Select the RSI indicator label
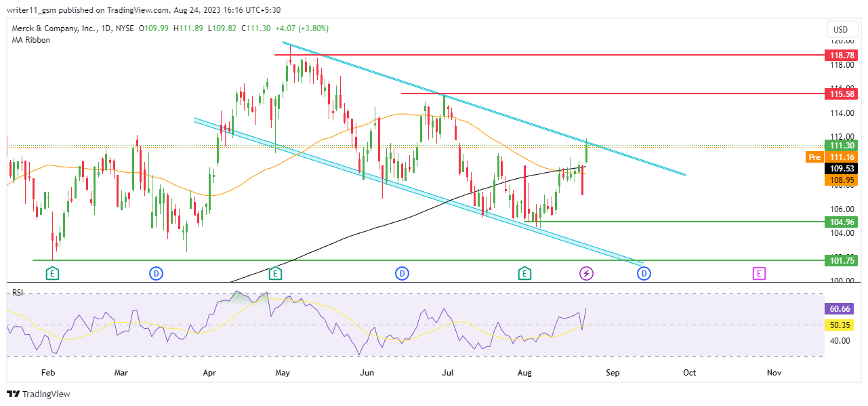The height and width of the screenshot is (406, 868). coord(18,292)
